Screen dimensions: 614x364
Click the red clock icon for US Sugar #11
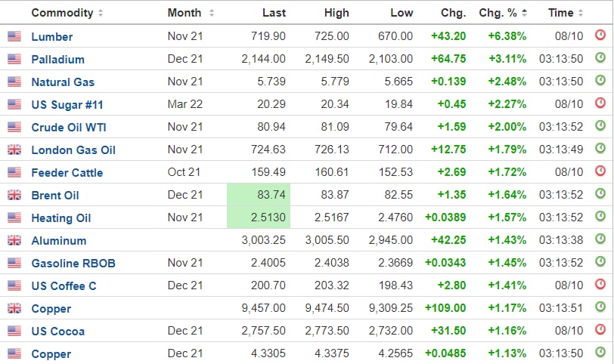(x=600, y=103)
